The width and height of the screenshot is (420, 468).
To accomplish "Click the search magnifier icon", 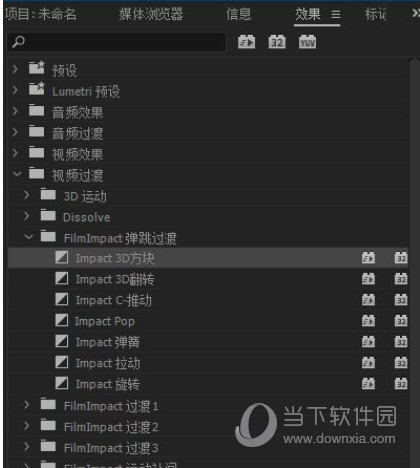I will [x=18, y=42].
